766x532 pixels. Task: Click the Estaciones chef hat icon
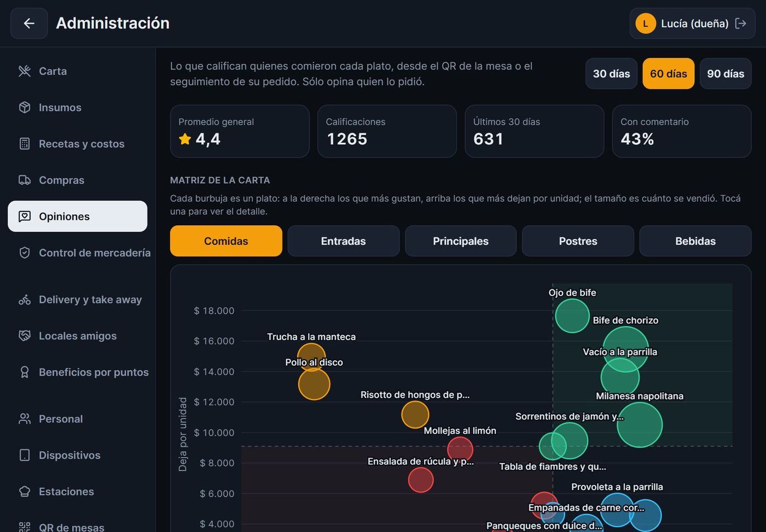[x=25, y=492]
